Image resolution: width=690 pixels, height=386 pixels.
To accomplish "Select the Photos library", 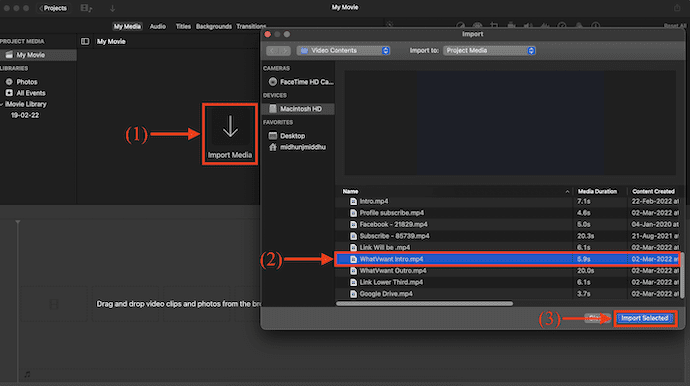I will (26, 82).
